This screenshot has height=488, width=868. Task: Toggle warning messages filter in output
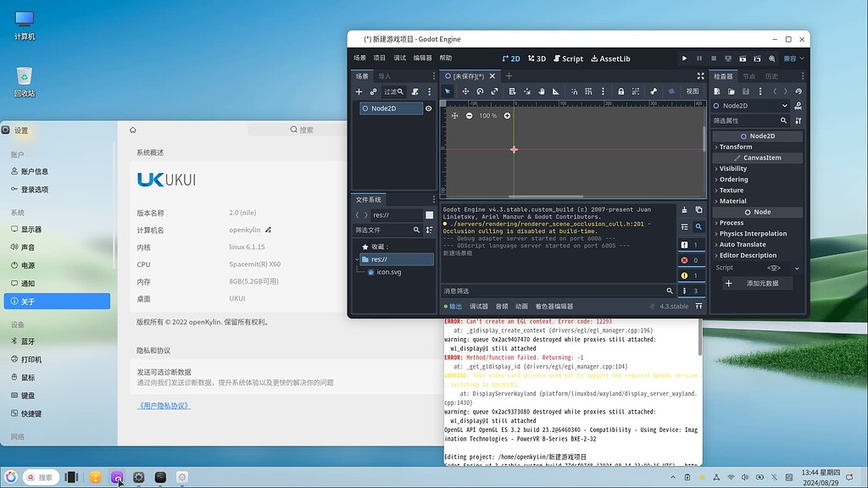coord(691,275)
